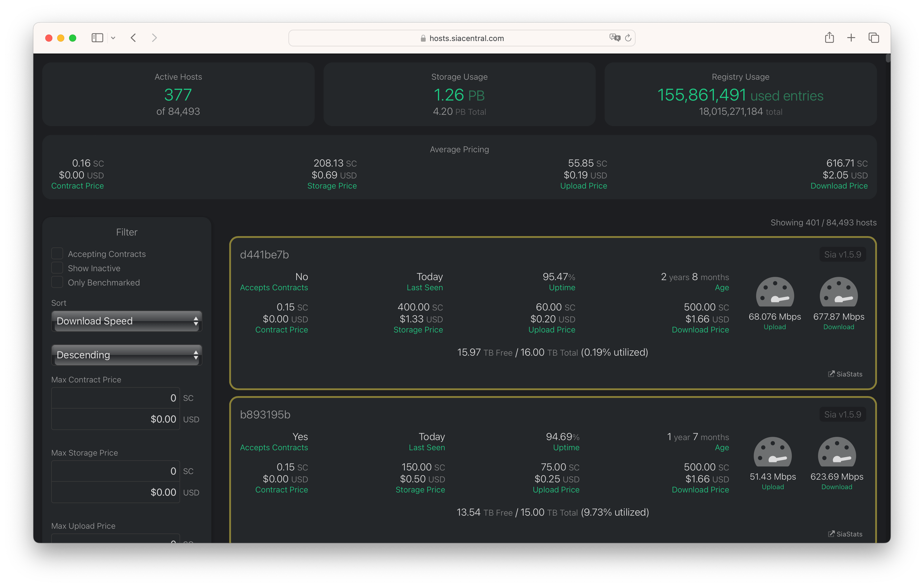This screenshot has height=587, width=924.
Task: Click the browser tabs icon top right
Action: (874, 37)
